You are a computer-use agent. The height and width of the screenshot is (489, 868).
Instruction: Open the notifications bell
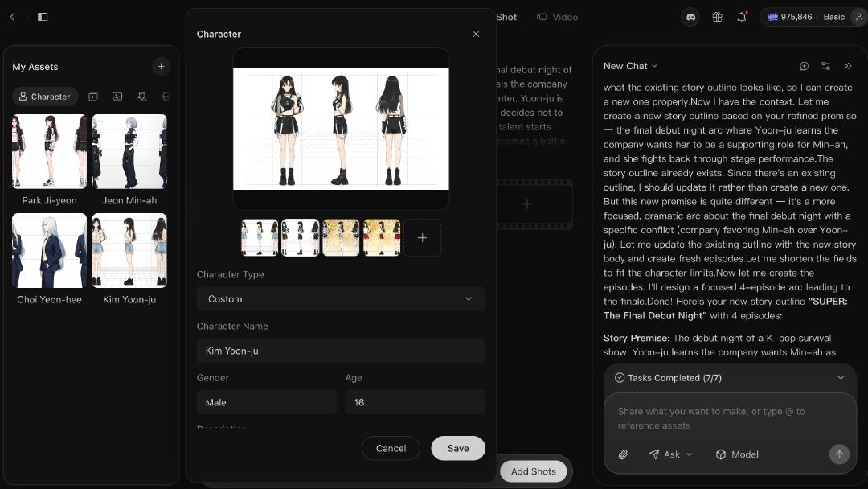click(742, 17)
